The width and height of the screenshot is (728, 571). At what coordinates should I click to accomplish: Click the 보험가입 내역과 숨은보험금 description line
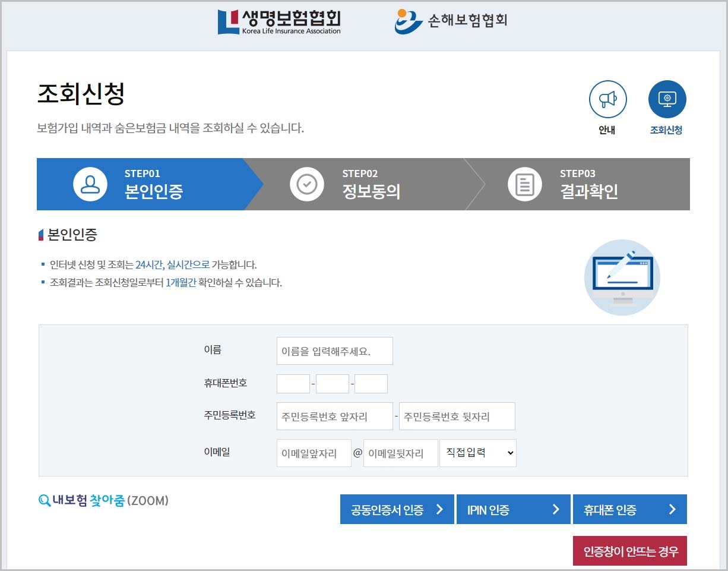[x=170, y=128]
